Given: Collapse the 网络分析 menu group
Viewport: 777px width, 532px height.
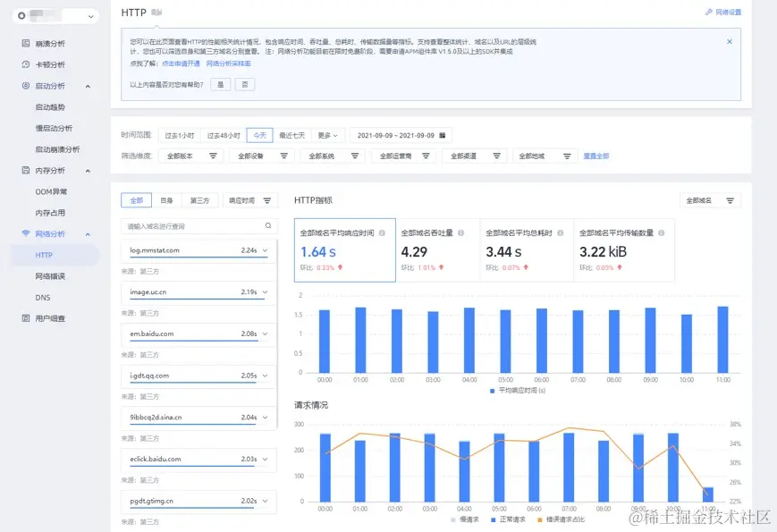Looking at the screenshot, I should 88,234.
